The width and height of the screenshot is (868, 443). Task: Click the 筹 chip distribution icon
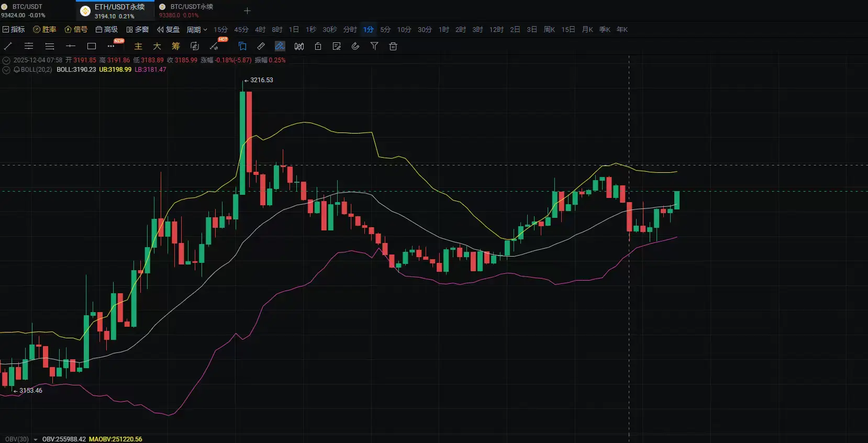(x=176, y=46)
